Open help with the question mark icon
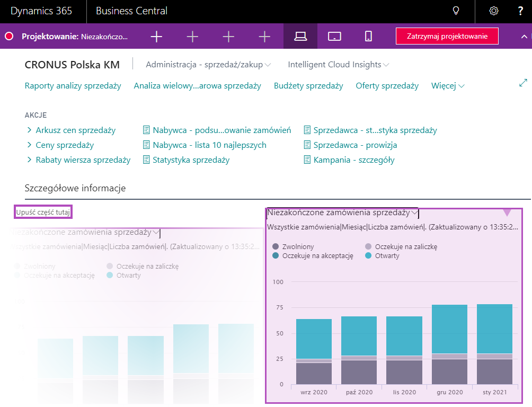This screenshot has height=407, width=532. (x=520, y=11)
